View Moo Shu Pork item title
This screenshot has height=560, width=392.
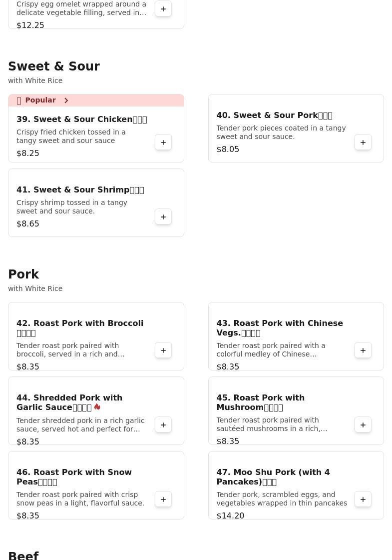[x=273, y=476]
